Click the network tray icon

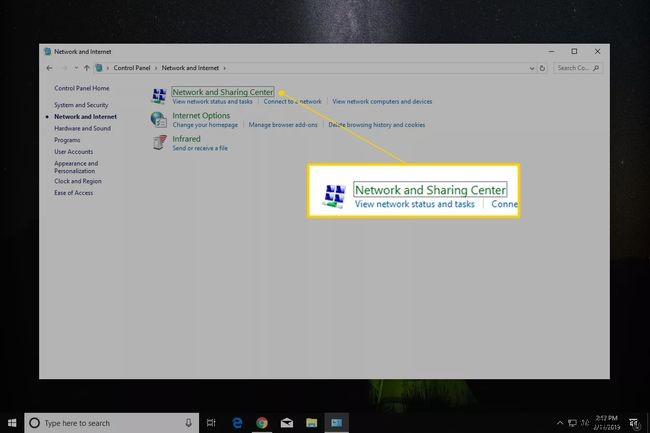click(572, 423)
